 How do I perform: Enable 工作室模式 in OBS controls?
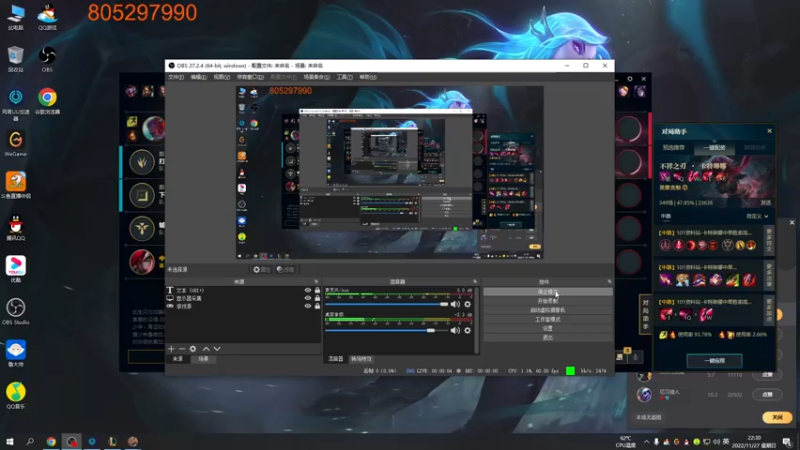pos(548,319)
